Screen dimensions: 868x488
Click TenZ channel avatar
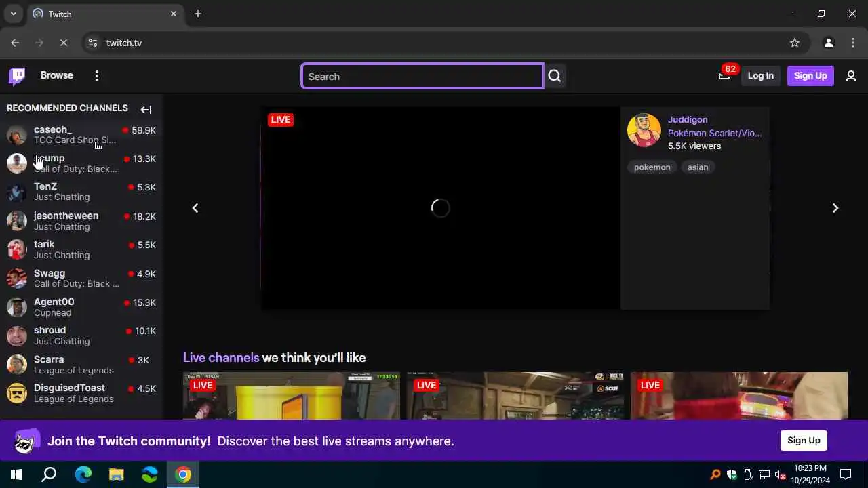point(17,192)
